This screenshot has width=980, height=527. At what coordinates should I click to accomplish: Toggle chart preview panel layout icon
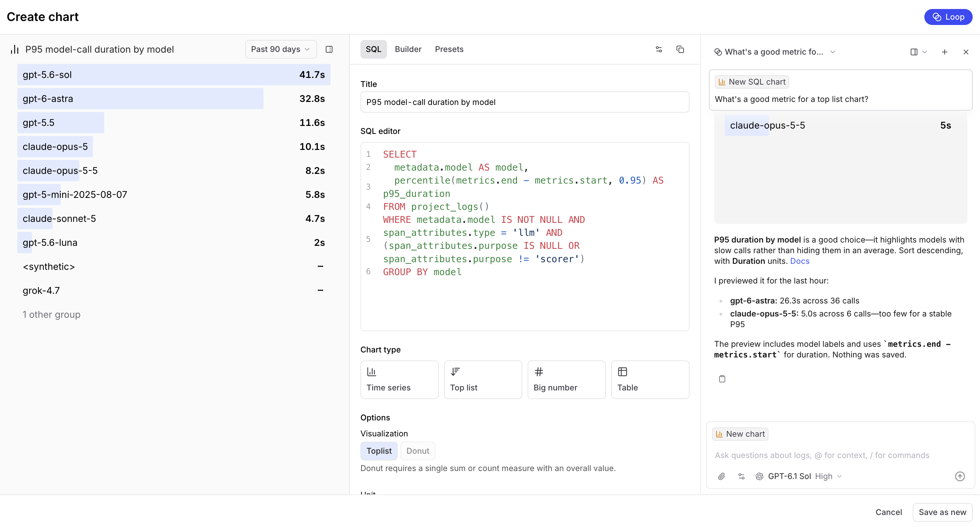coord(329,49)
